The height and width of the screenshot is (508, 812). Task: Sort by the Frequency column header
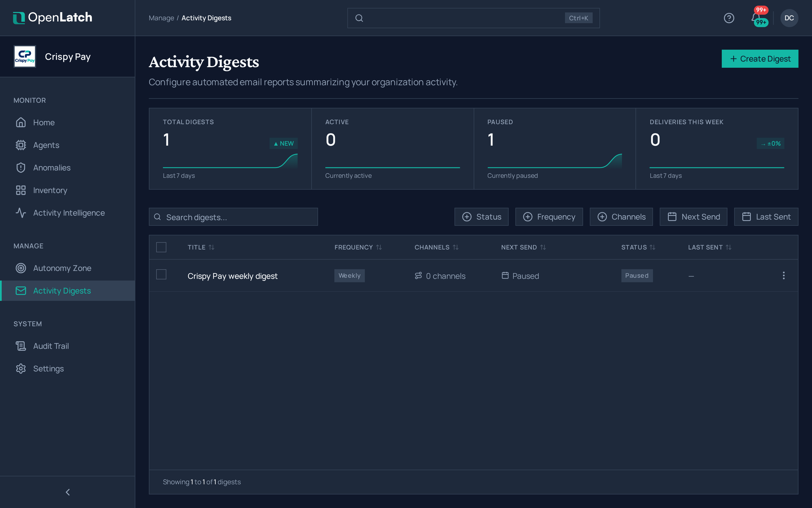358,247
